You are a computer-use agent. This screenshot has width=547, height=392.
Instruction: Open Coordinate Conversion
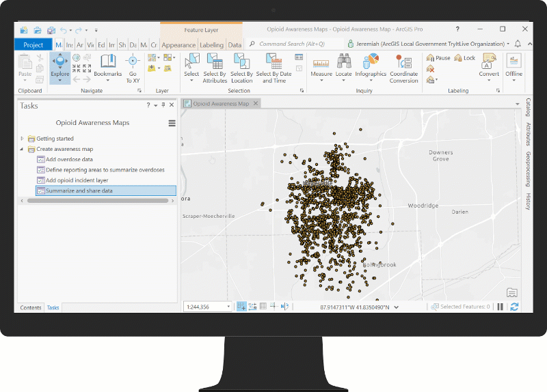[403, 68]
